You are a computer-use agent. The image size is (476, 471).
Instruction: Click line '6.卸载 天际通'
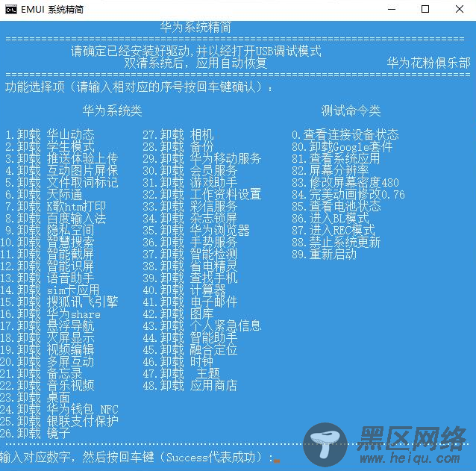(44, 195)
